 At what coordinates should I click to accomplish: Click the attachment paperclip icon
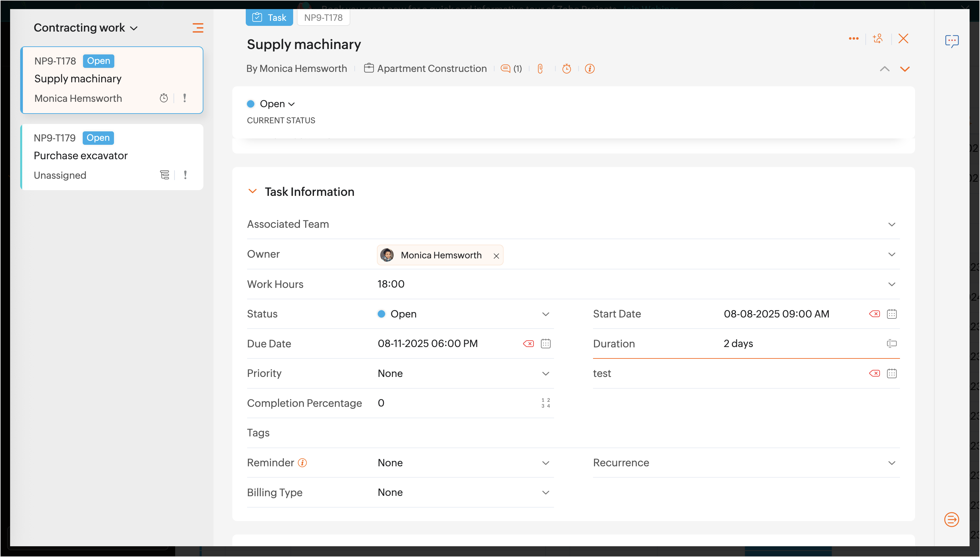point(540,69)
